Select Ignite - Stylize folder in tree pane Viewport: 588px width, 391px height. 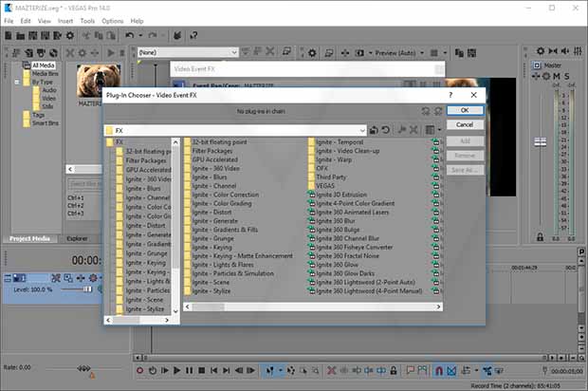pos(145,309)
